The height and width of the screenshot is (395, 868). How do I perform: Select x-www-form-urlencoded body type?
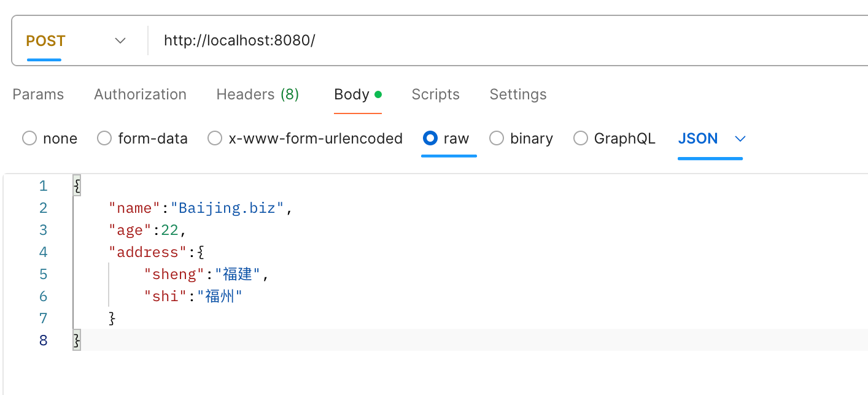[214, 138]
